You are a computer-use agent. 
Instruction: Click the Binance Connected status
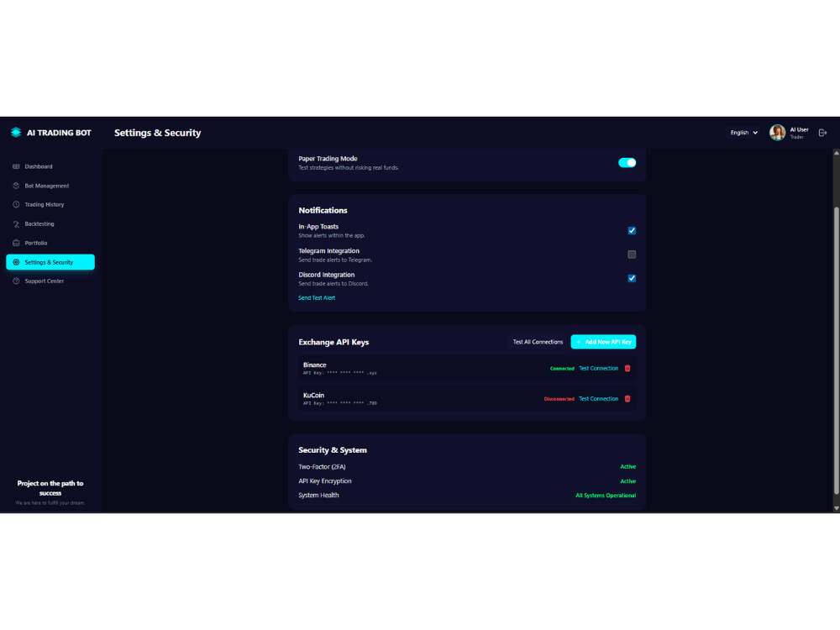(562, 369)
